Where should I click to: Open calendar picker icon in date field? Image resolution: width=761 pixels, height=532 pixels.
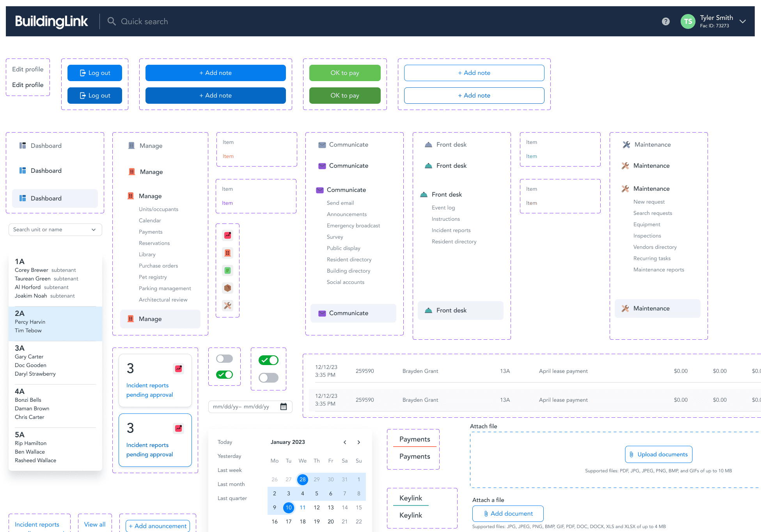(x=284, y=406)
